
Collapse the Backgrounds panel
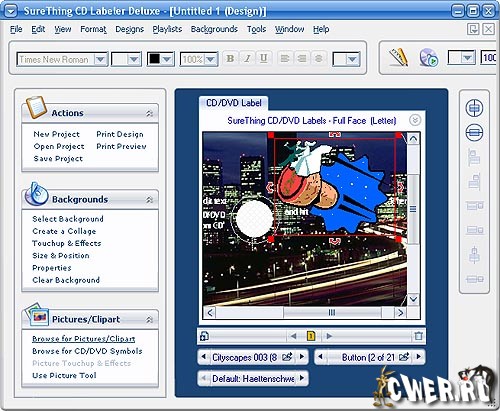pos(149,199)
